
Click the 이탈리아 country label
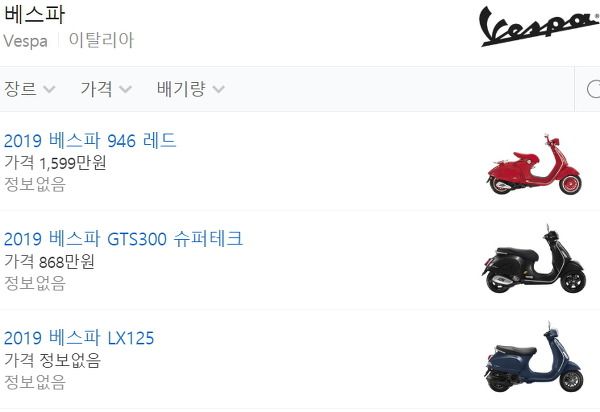(x=101, y=40)
